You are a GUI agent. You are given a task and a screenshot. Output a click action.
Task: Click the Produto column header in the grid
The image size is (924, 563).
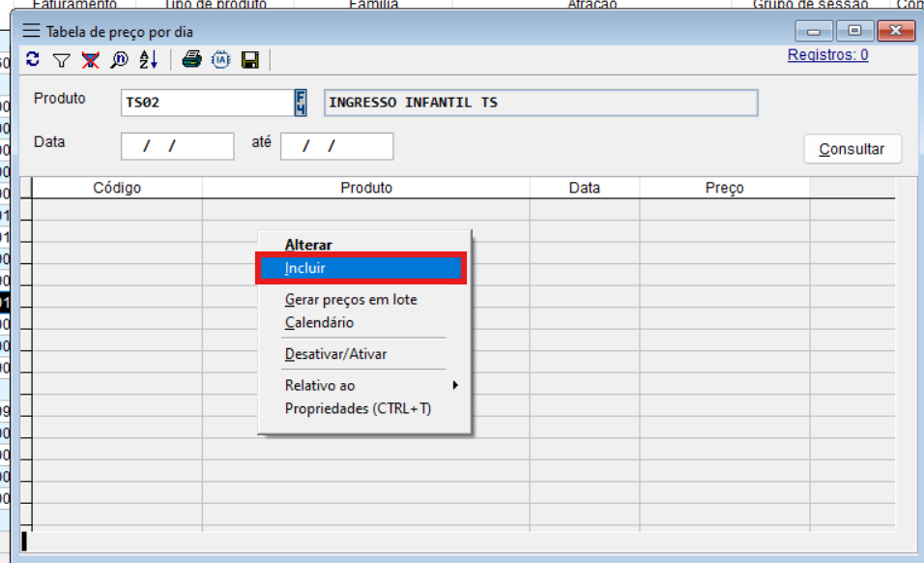(366, 188)
